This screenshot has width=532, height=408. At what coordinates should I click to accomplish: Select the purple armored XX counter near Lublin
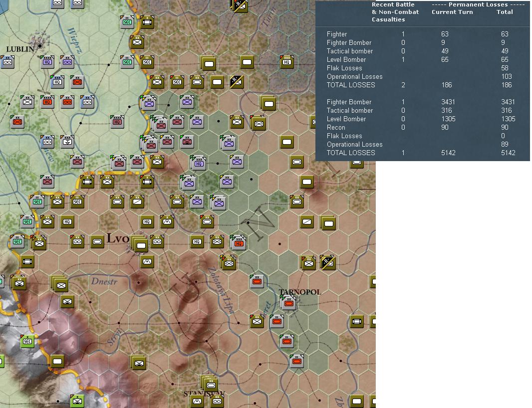tap(67, 62)
